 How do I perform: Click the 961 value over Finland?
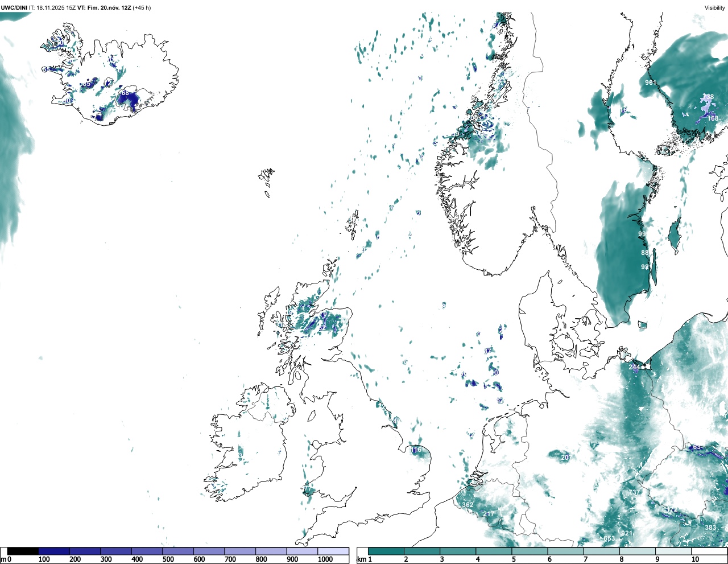[651, 83]
